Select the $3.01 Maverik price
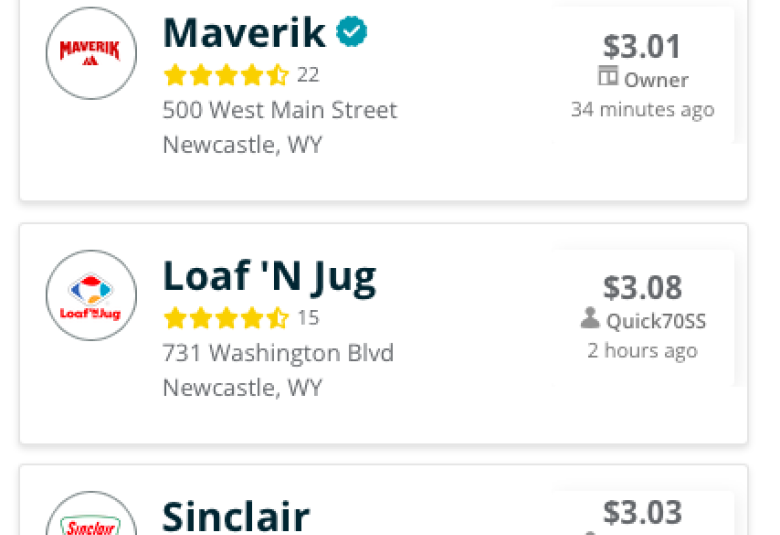 (642, 46)
